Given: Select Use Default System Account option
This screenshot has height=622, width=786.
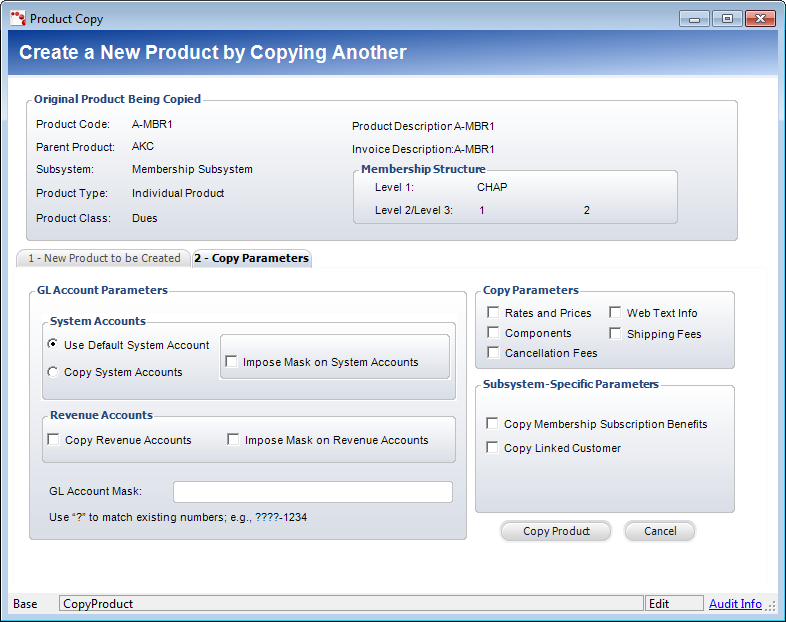Looking at the screenshot, I should tap(53, 345).
